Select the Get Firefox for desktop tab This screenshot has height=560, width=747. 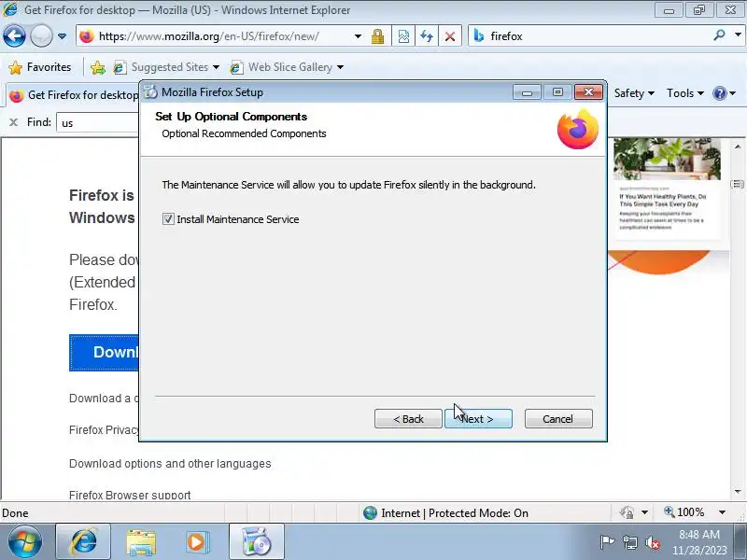74,95
